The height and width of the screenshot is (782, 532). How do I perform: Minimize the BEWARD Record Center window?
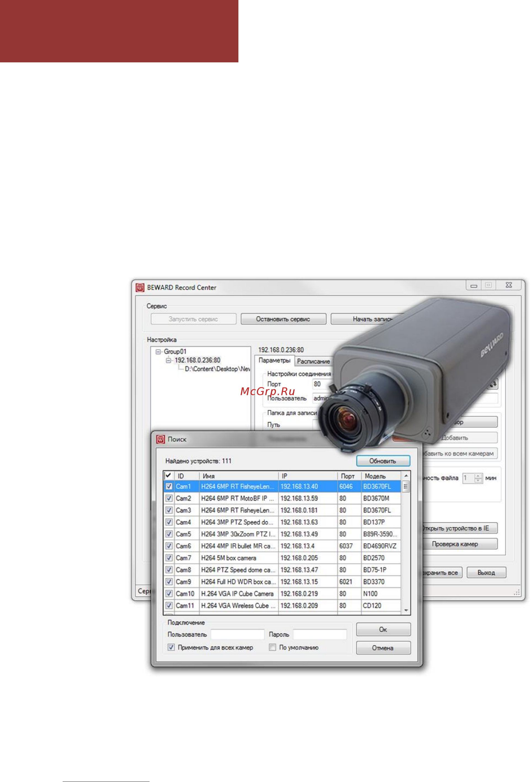(474, 286)
